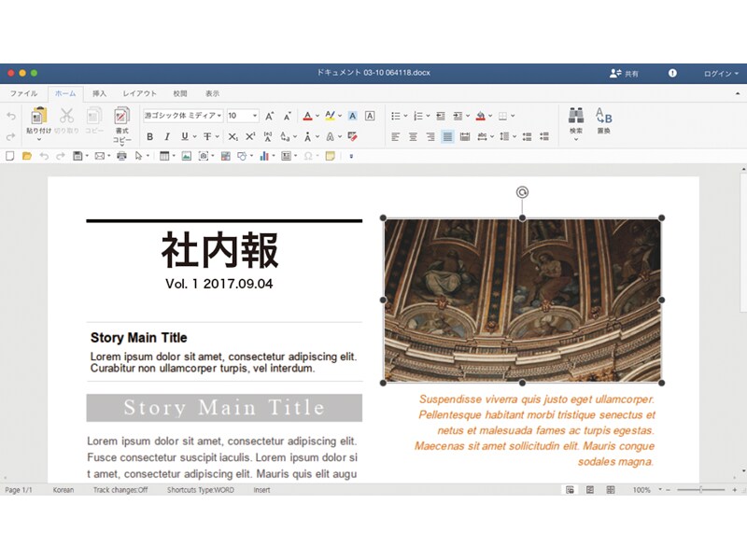Click the zoom slider in status bar
This screenshot has width=747, height=560.
click(701, 490)
